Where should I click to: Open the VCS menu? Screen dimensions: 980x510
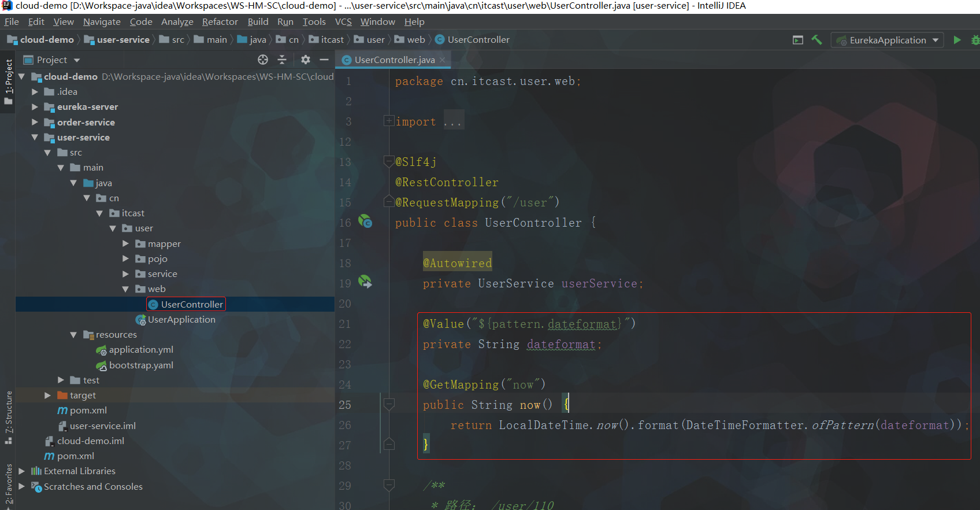pyautogui.click(x=343, y=21)
